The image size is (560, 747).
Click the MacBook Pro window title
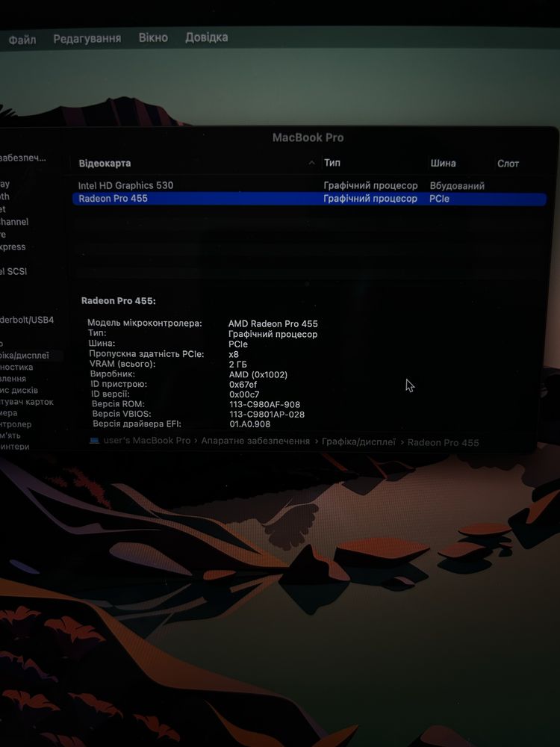pyautogui.click(x=308, y=137)
